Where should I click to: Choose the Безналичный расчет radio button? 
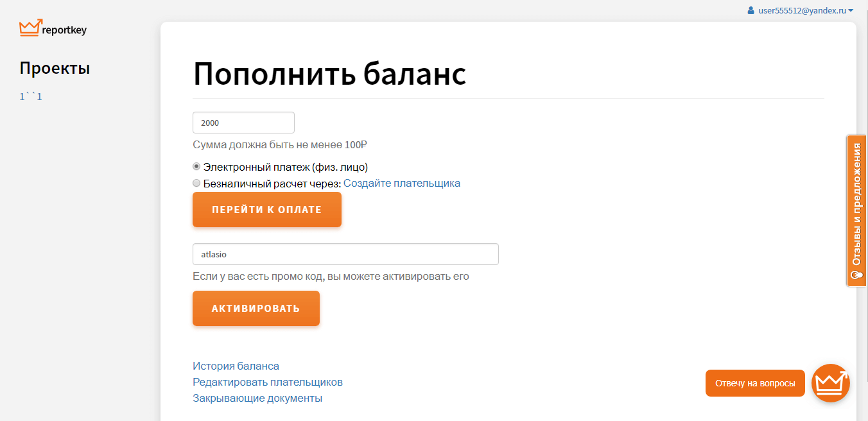(x=196, y=183)
